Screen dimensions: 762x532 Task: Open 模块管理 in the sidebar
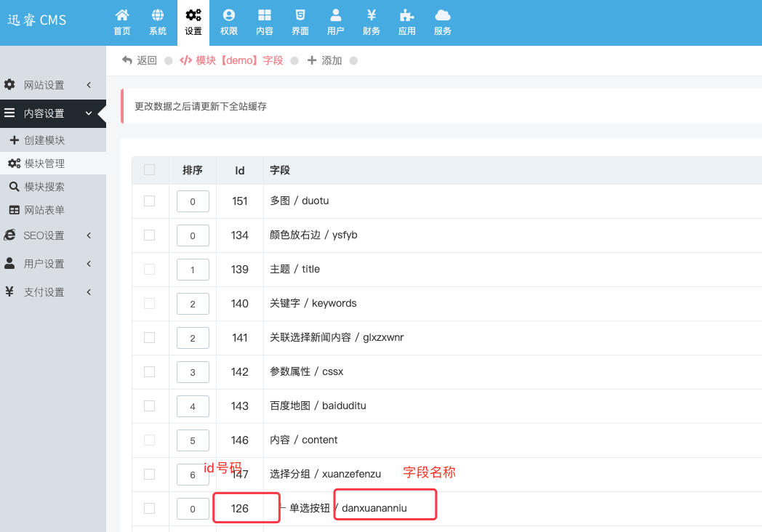point(53,164)
